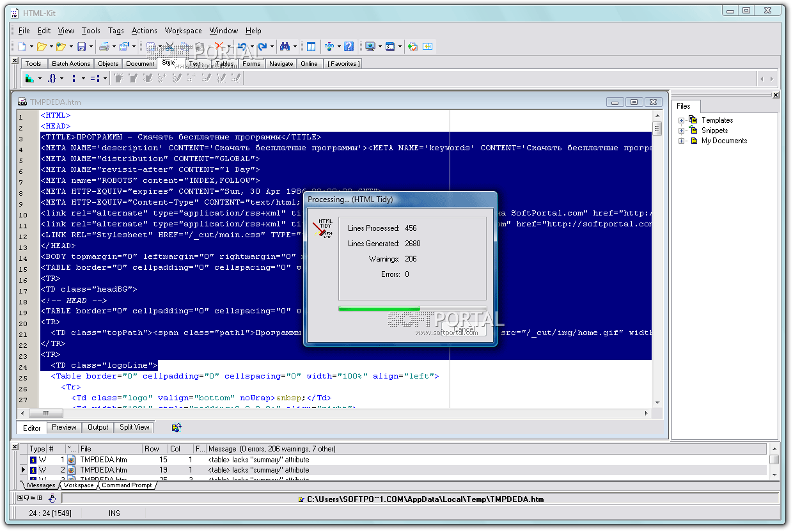
Task: Click the file icon of message row 1
Action: click(72, 460)
